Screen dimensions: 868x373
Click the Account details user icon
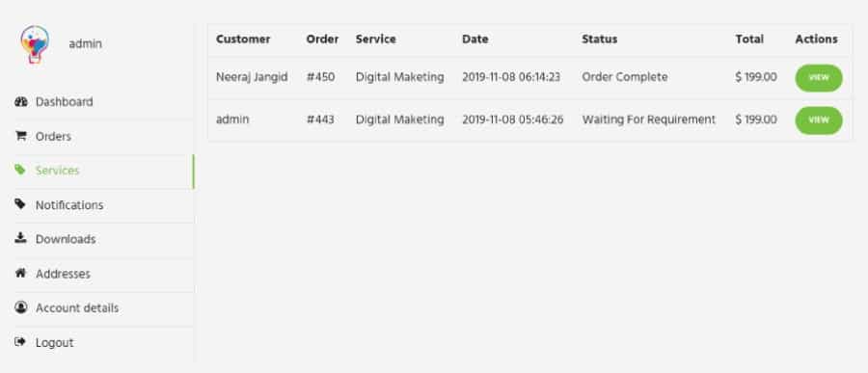tap(21, 307)
